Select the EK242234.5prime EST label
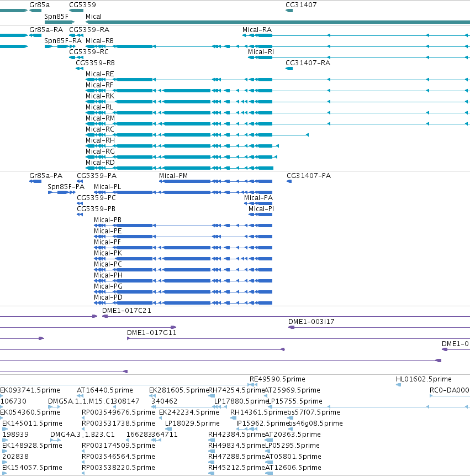 pyautogui.click(x=189, y=412)
